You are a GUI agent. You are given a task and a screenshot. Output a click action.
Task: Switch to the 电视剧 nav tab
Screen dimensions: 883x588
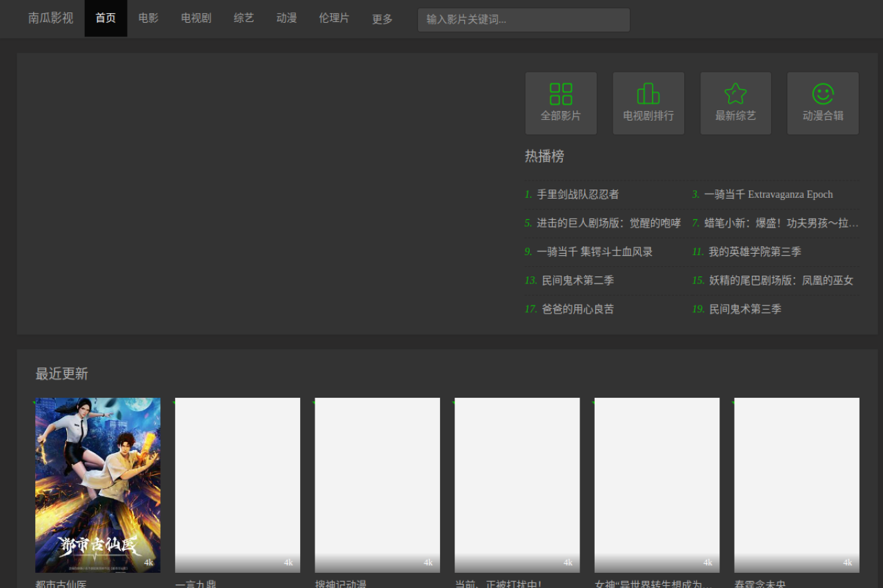[196, 19]
